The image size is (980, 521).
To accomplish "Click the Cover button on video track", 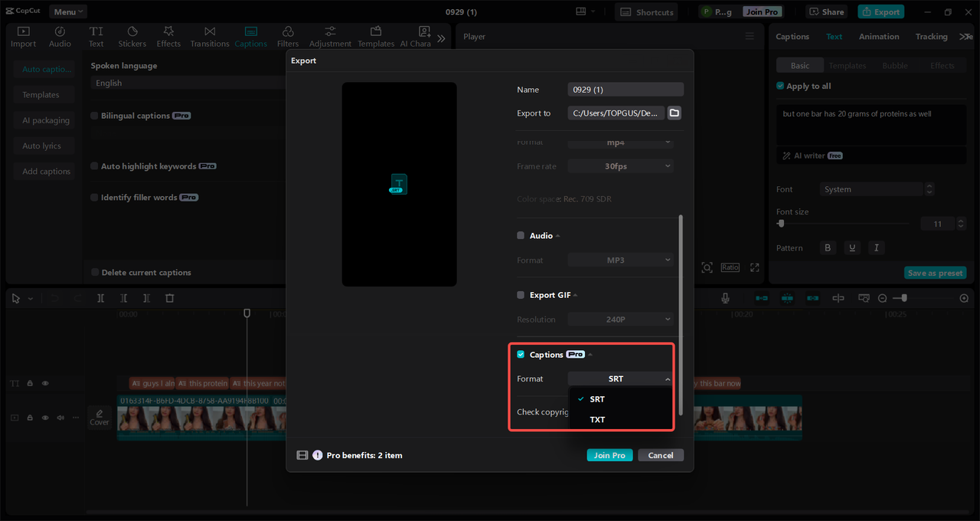I will pos(100,418).
